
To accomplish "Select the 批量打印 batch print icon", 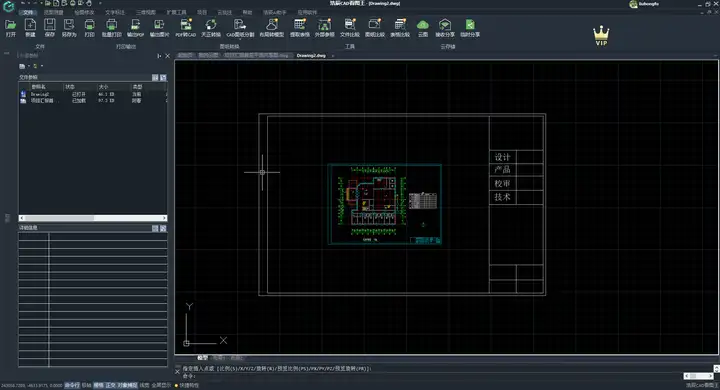I will coord(111,28).
